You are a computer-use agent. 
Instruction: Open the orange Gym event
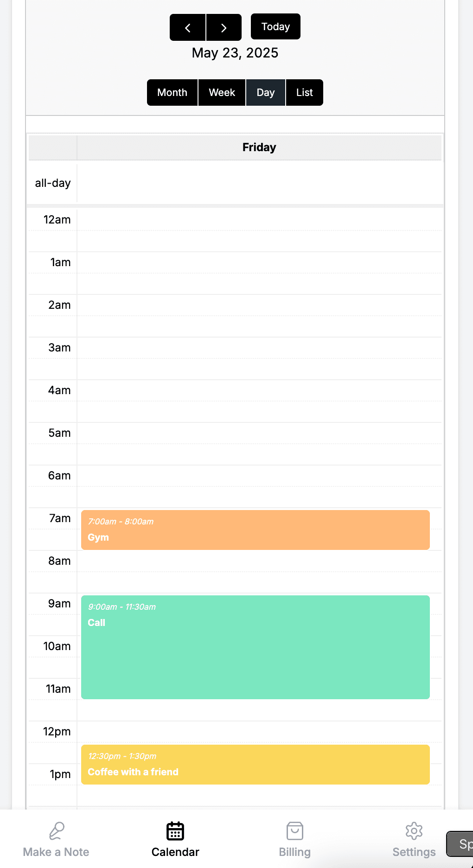[255, 530]
